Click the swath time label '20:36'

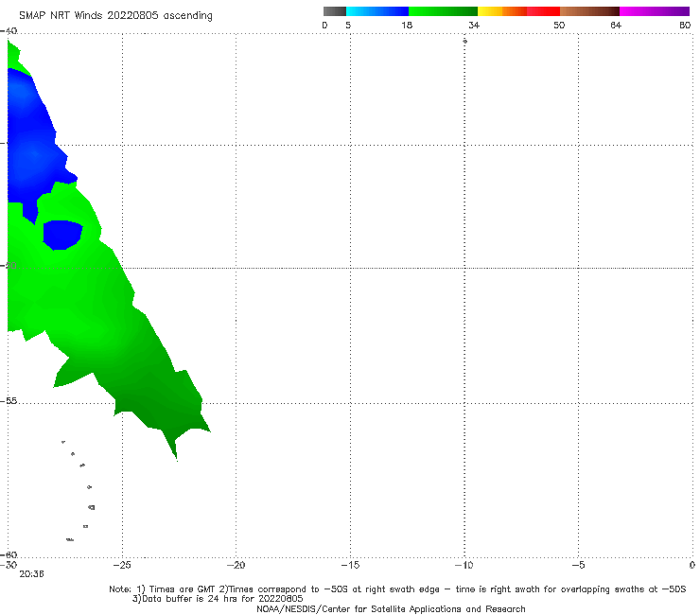(x=31, y=574)
